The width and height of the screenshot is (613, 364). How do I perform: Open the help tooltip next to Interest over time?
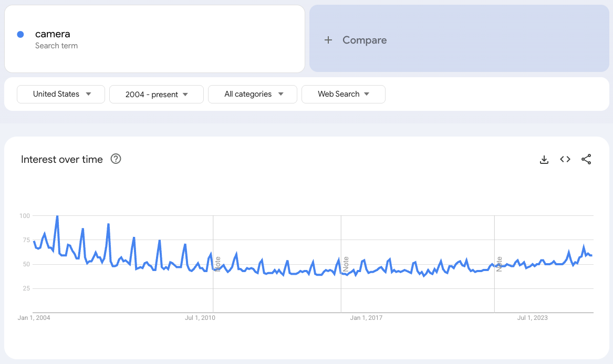click(x=116, y=159)
